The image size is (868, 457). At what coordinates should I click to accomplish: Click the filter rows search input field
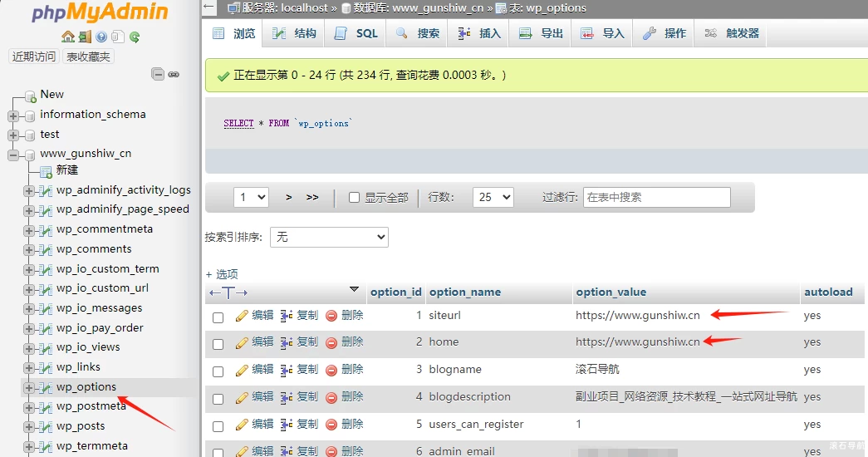pyautogui.click(x=656, y=197)
